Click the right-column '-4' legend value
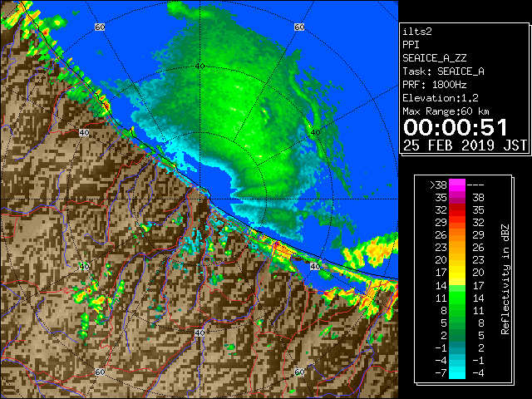Image resolution: width=532 pixels, height=399 pixels. pyautogui.click(x=478, y=373)
